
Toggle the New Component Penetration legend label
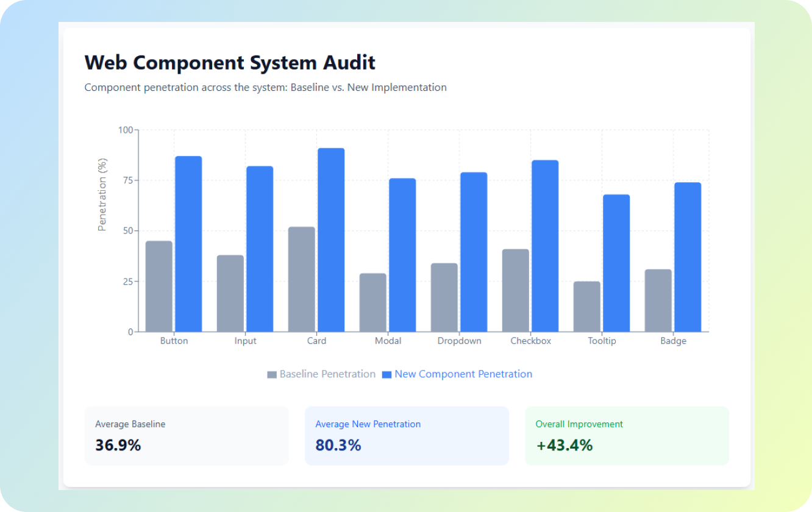click(463, 374)
